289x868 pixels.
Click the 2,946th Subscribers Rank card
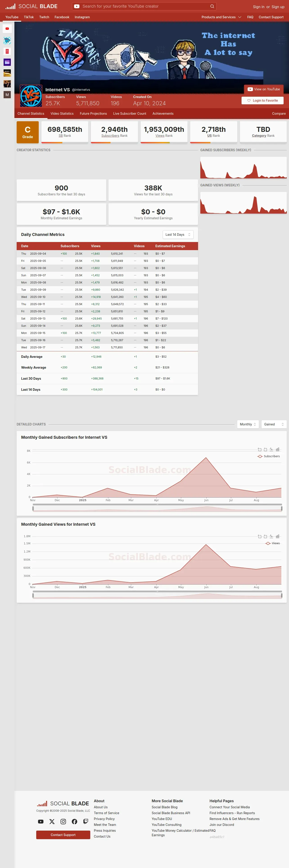pos(114,132)
